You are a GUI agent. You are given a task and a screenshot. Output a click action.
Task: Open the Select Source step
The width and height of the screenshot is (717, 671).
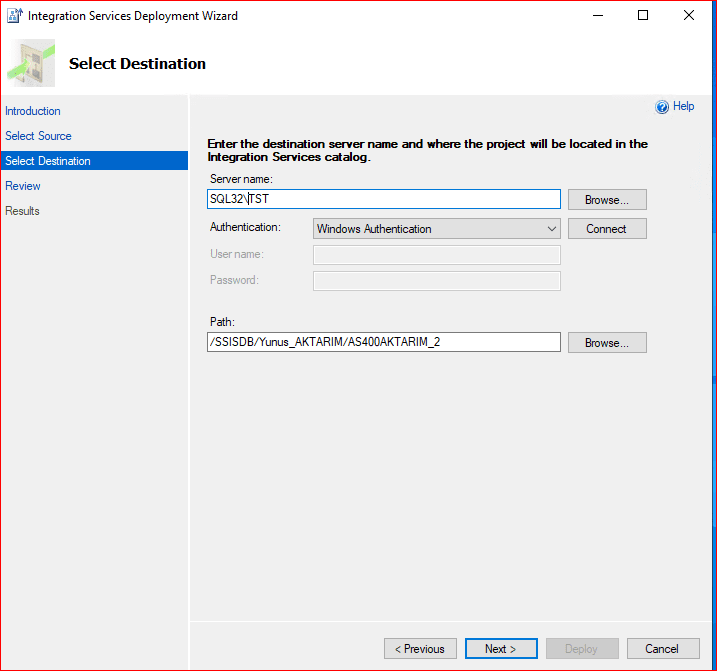coord(38,136)
